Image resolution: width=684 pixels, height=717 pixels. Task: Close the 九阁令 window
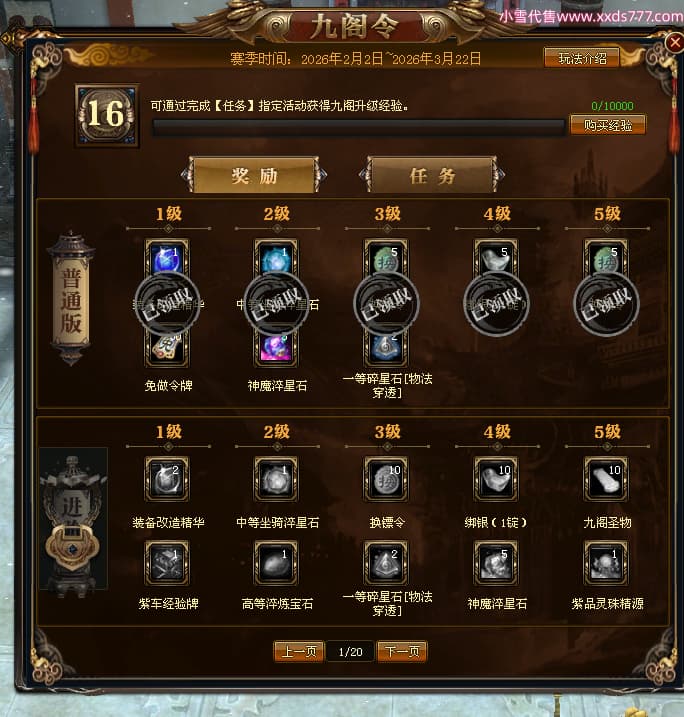(x=674, y=43)
